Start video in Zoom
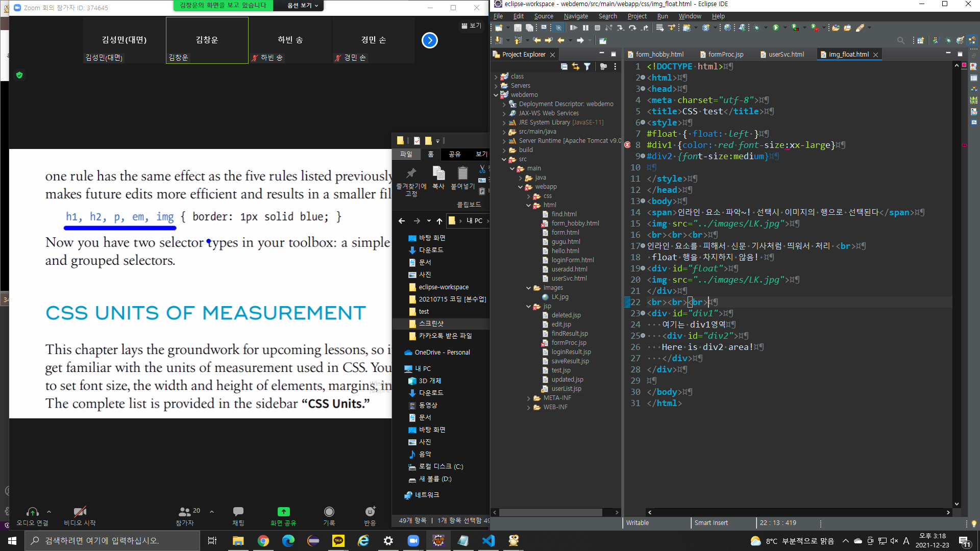This screenshot has width=980, height=551. click(x=80, y=515)
